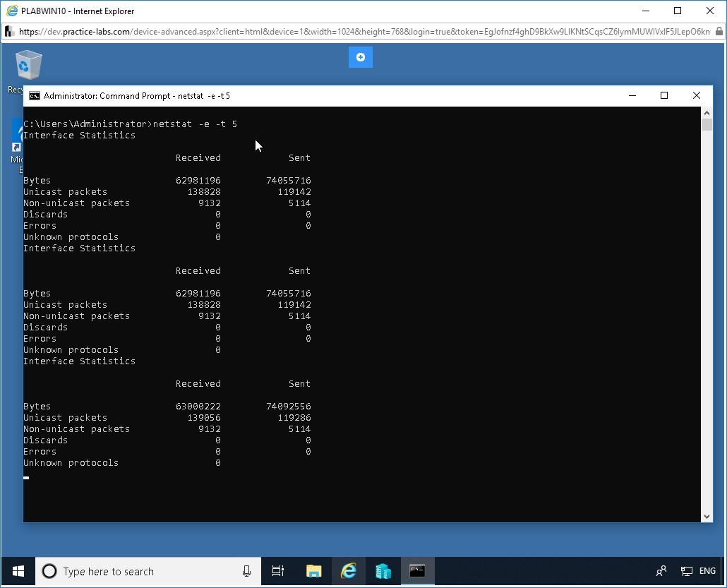This screenshot has height=588, width=727.
Task: Click the partially hidden Microsoft Edge desktop shortcut
Action: point(18,146)
